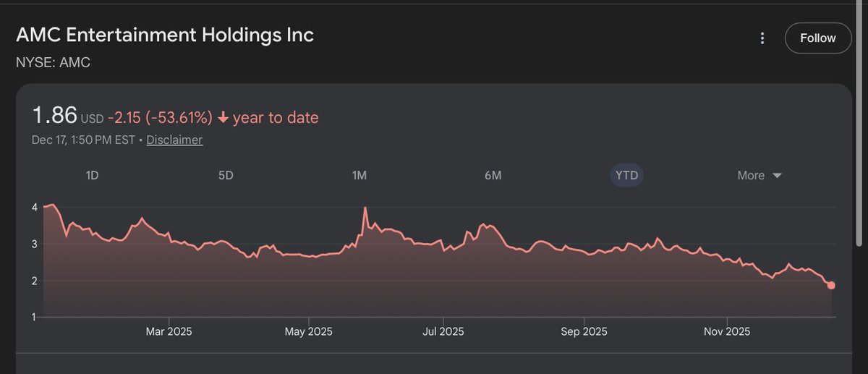Click the Jul 2025 axis label

click(443, 331)
